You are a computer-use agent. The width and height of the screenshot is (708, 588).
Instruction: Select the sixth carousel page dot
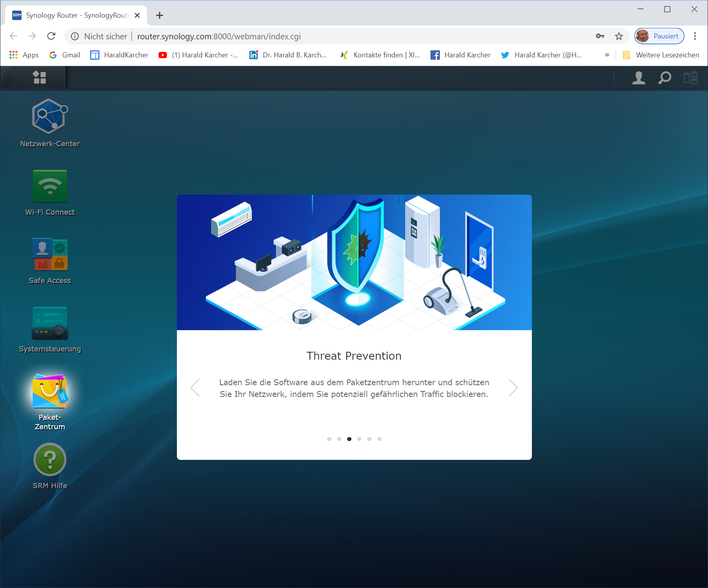point(379,439)
